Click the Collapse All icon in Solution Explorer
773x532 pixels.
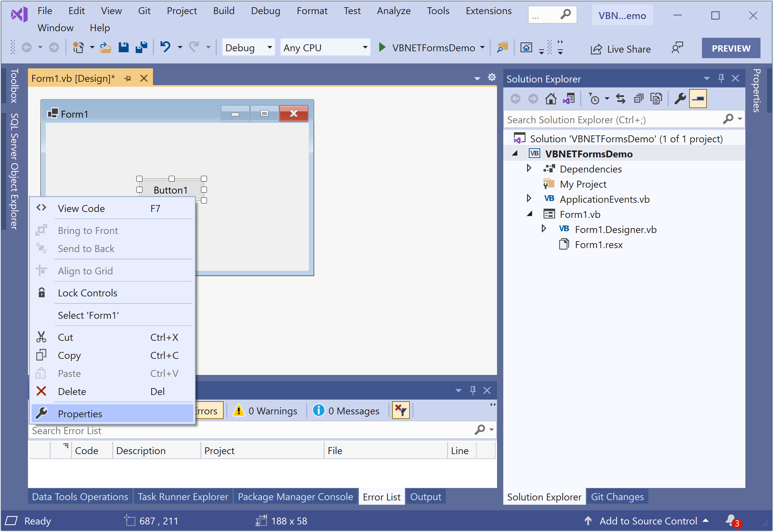pos(638,99)
